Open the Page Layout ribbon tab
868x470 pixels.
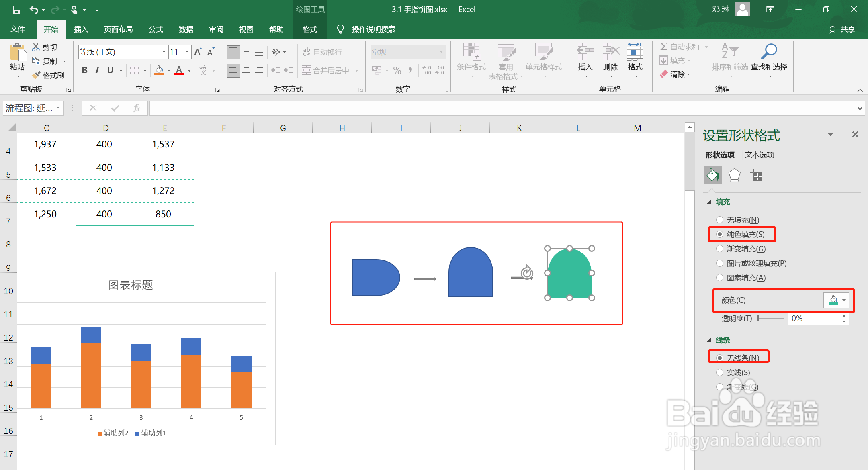118,29
